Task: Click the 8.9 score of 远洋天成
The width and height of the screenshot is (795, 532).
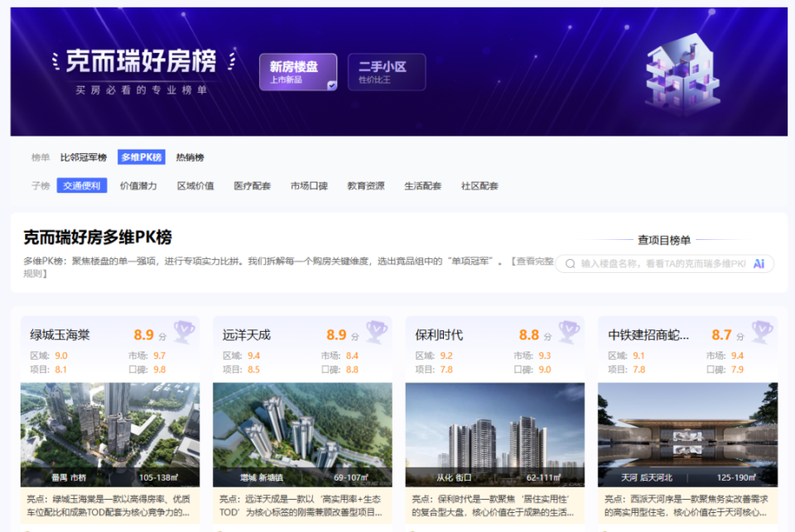Action: [x=336, y=335]
